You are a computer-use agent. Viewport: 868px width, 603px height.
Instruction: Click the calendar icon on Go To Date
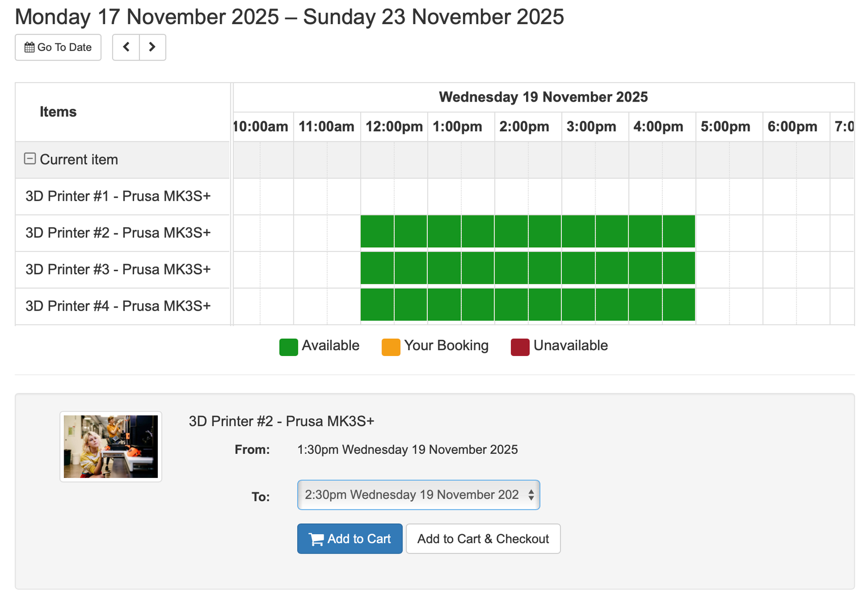[x=30, y=47]
